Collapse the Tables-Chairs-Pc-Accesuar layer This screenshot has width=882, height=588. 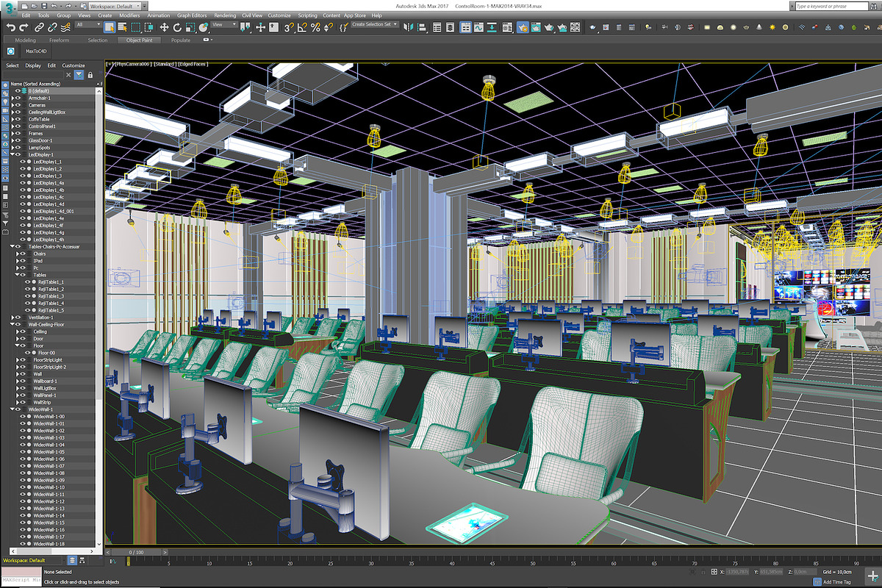pos(12,247)
